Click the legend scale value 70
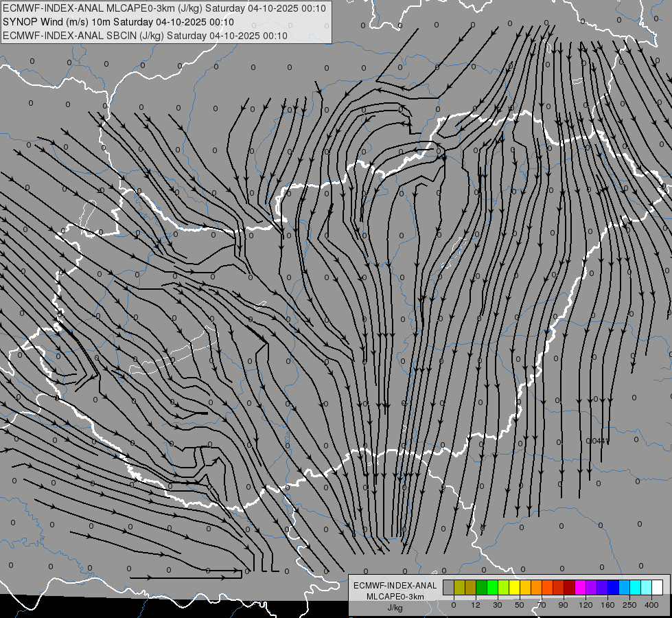The image size is (672, 618). click(x=542, y=605)
